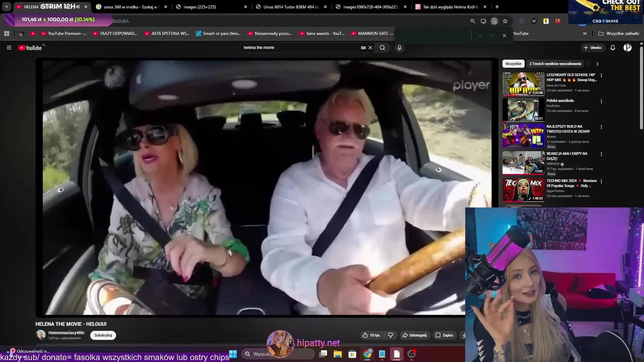Select the Wszystkie filter chip
Viewport: 644px width, 362px height.
[x=513, y=64]
